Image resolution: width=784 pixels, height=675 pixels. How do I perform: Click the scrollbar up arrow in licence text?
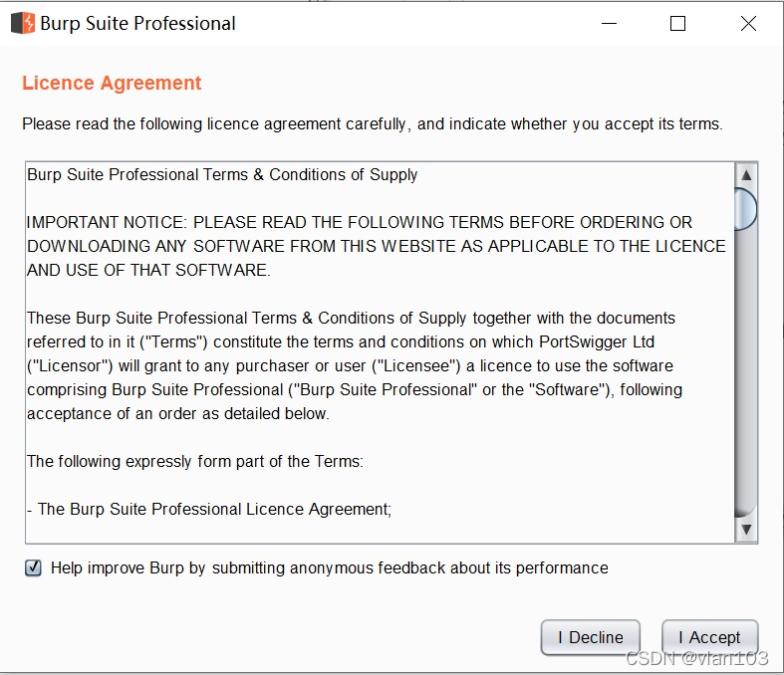pos(746,175)
